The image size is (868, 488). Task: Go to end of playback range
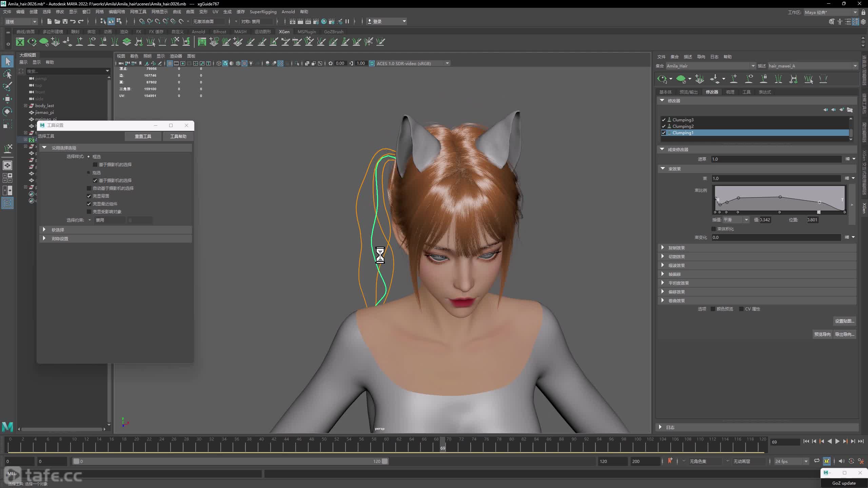coord(861,441)
